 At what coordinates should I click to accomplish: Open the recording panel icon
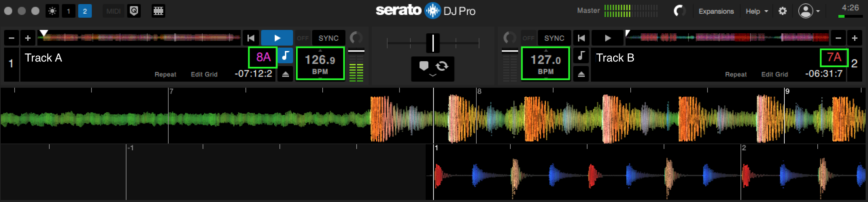point(134,11)
